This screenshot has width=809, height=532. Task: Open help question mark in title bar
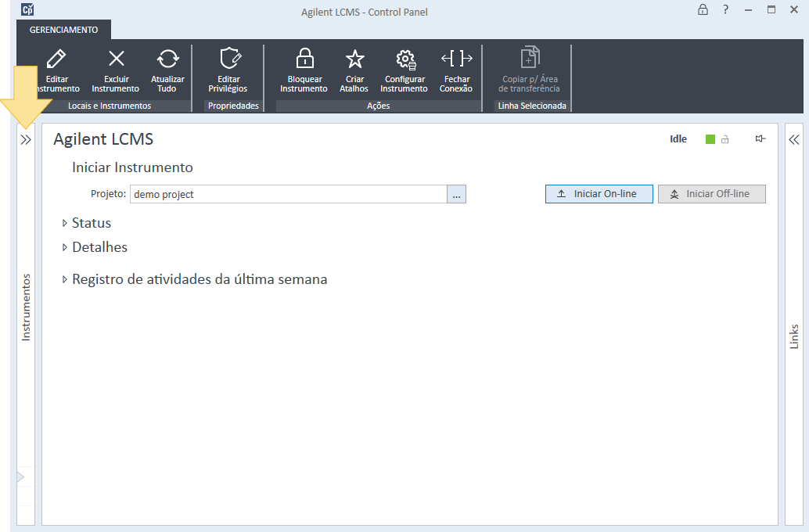coord(725,10)
